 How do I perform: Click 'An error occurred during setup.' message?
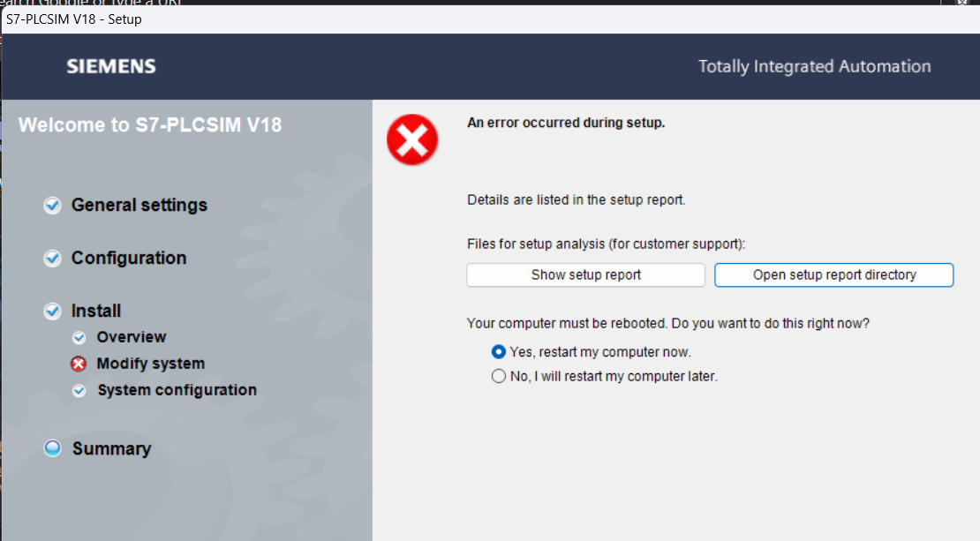click(x=566, y=123)
